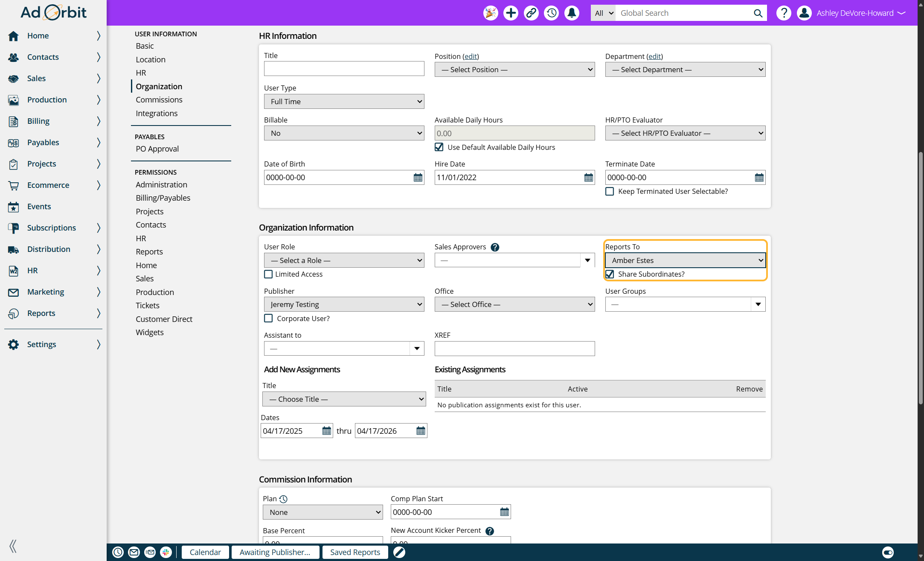Open Hire Date calendar picker
Image resolution: width=924 pixels, height=561 pixels.
tap(588, 178)
